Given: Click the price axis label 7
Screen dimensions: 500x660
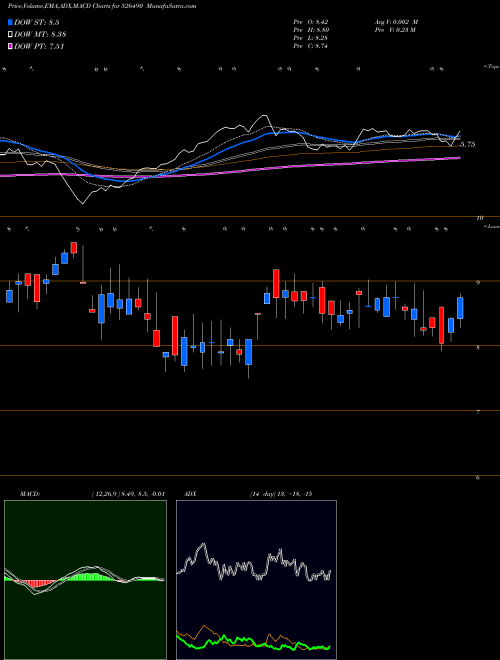Looking at the screenshot, I should pyautogui.click(x=478, y=412).
